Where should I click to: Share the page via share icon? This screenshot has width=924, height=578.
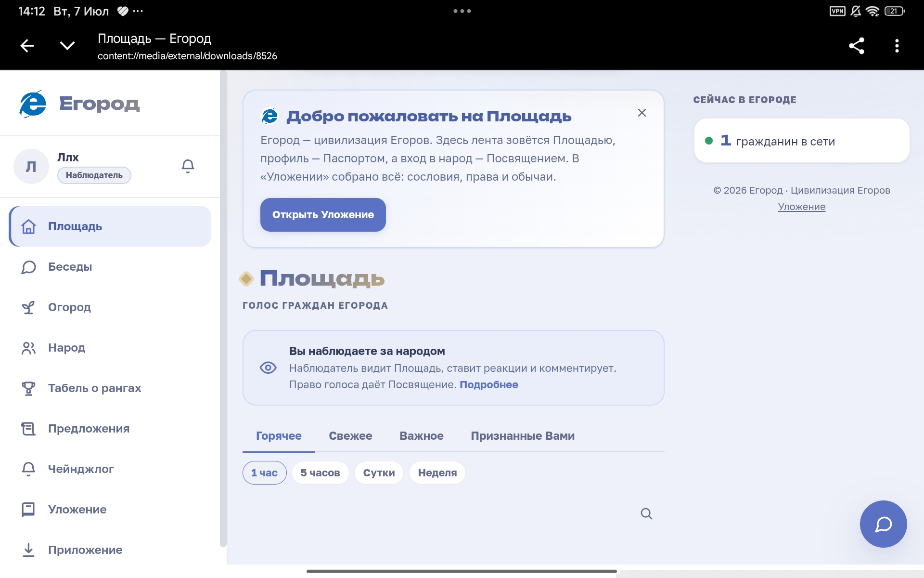tap(857, 46)
